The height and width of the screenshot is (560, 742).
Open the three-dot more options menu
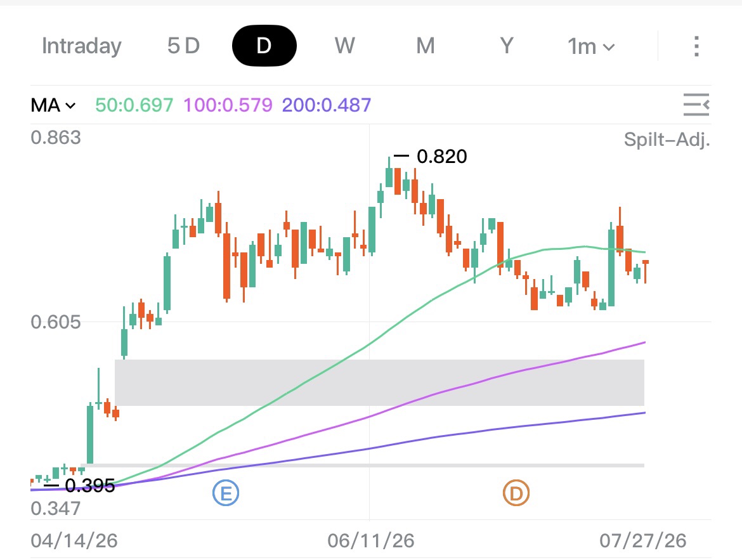(x=696, y=46)
